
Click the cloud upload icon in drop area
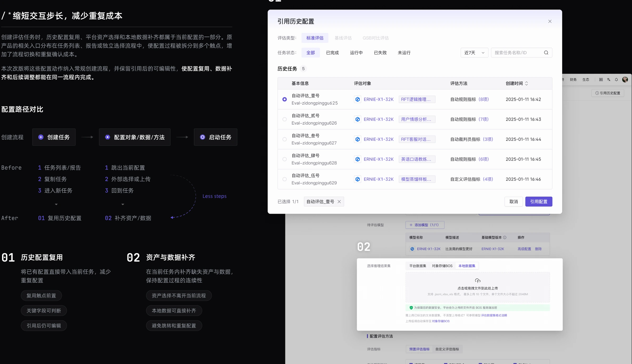[x=478, y=281]
